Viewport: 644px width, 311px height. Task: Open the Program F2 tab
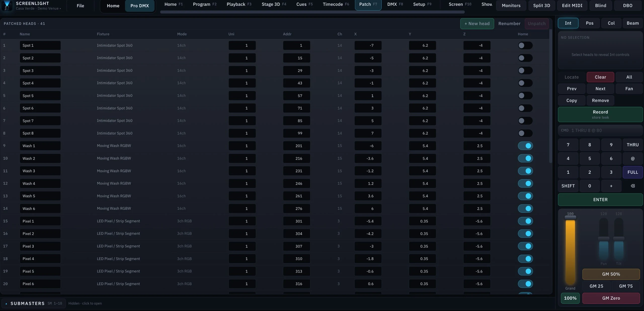coord(205,4)
